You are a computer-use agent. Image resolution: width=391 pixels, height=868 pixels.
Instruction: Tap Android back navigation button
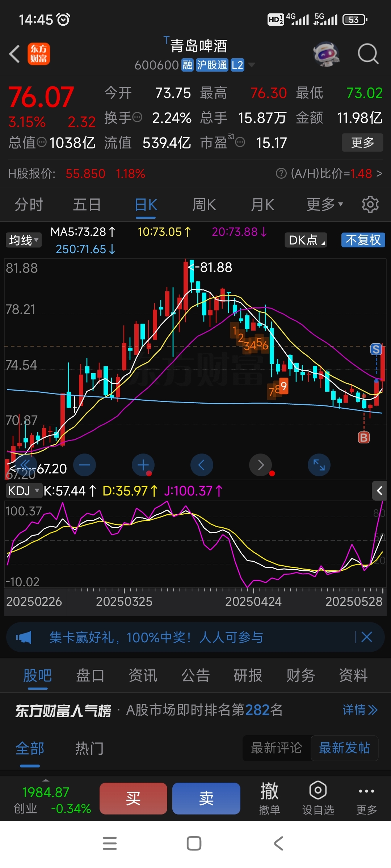[x=278, y=843]
